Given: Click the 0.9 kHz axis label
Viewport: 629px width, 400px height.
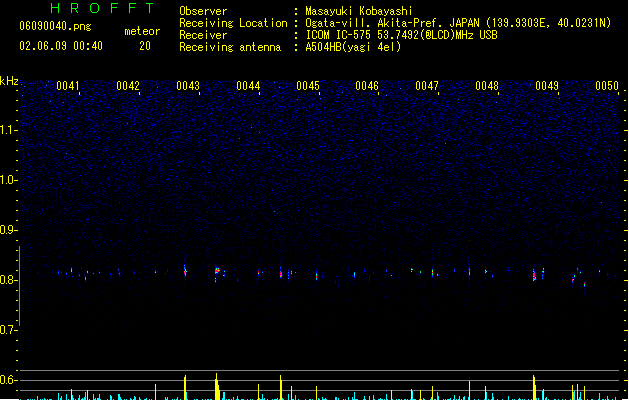Looking at the screenshot, I should 9,230.
